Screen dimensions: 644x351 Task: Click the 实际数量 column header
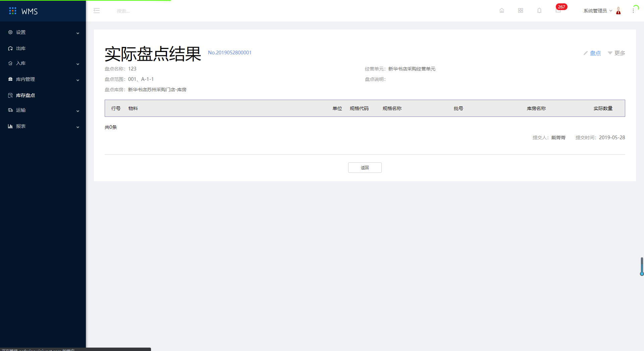603,108
